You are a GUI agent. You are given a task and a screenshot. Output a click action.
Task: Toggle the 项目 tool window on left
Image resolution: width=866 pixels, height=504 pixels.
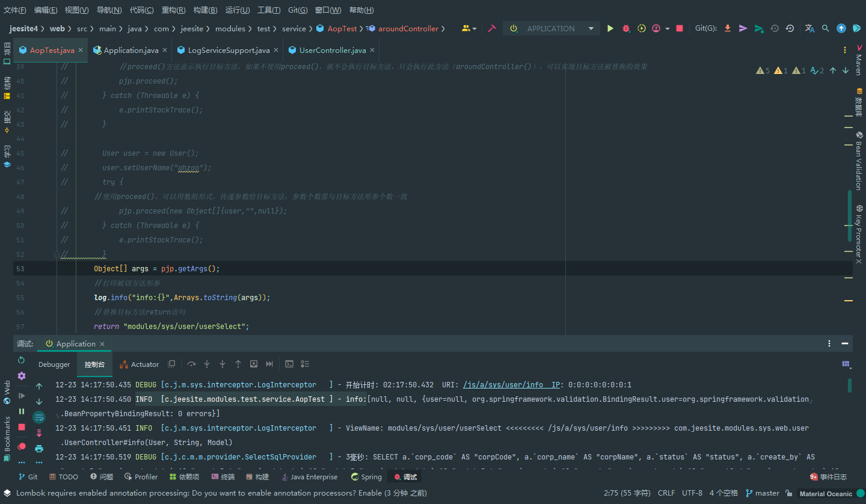coord(7,52)
